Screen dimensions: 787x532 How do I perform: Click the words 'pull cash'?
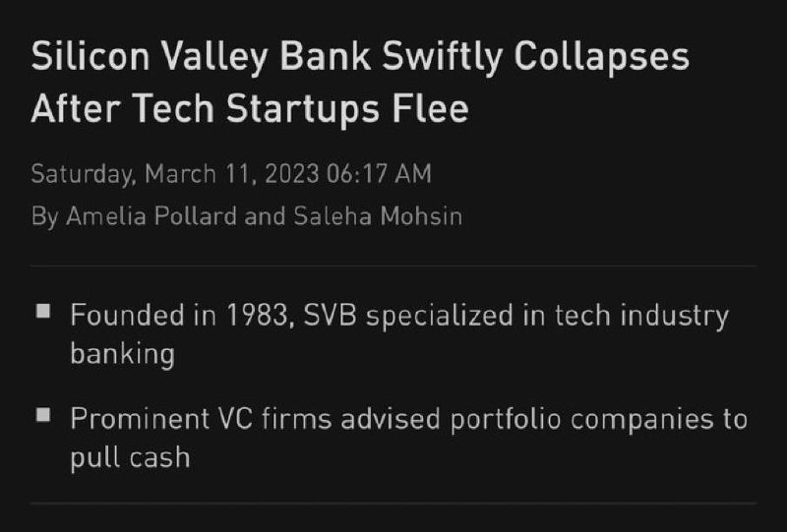[130, 457]
